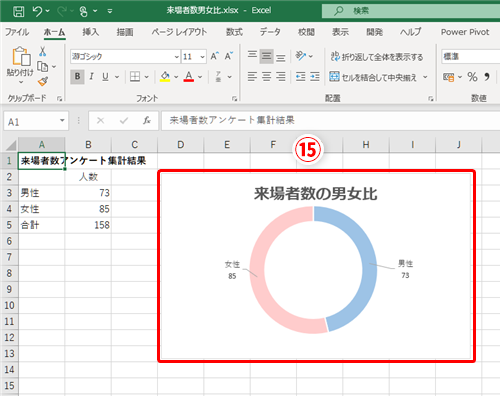
Task: Click the insert function fx icon
Action: tap(147, 120)
